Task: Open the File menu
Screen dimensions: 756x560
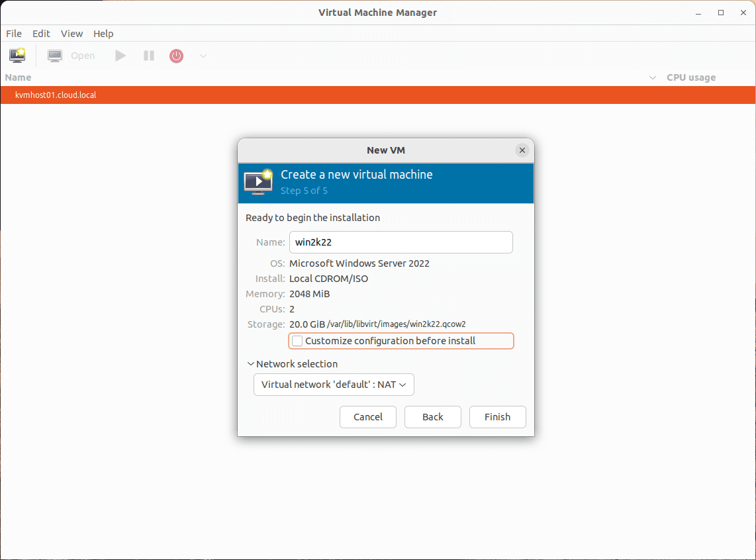Action: (14, 34)
